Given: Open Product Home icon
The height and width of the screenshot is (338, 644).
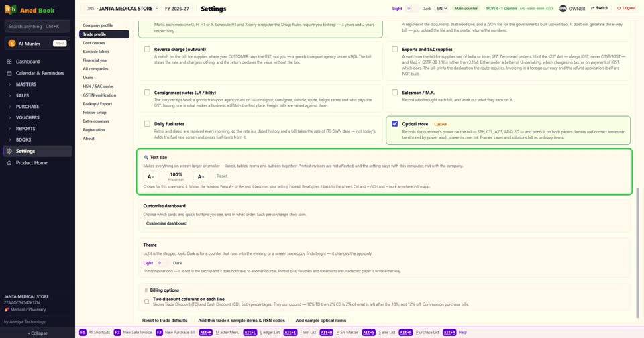Looking at the screenshot, I should click(x=9, y=163).
